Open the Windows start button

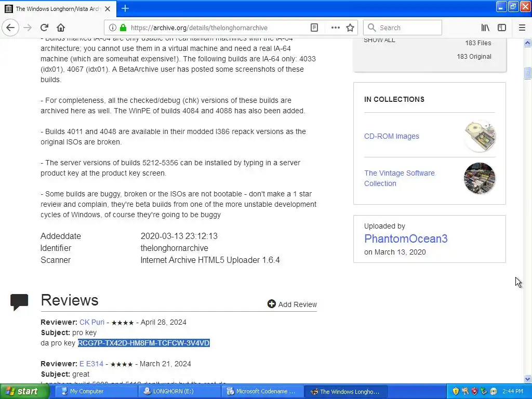24,391
